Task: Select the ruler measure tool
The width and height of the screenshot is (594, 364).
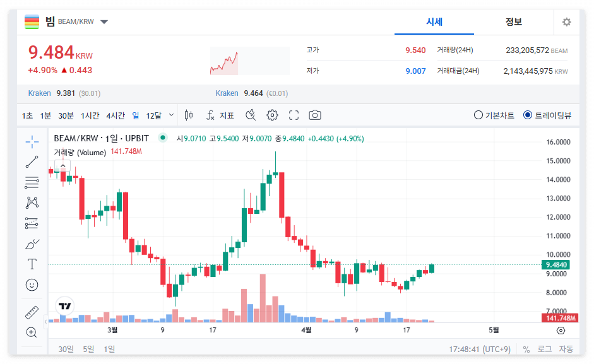Action: pyautogui.click(x=32, y=312)
